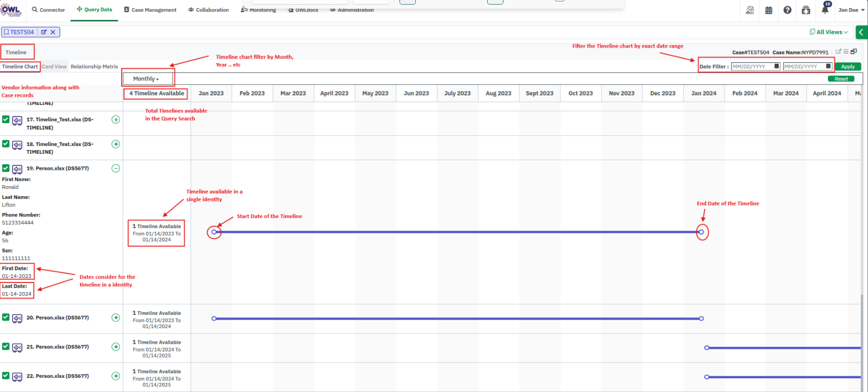Toggle checkbox for 20. Person.xlsx record
The height and width of the screenshot is (392, 868).
point(6,317)
